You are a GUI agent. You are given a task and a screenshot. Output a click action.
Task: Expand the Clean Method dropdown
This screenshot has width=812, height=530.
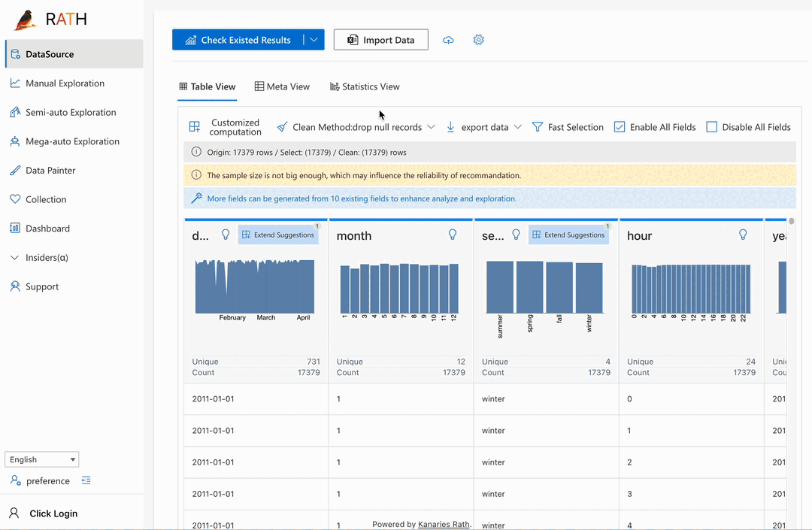point(431,126)
